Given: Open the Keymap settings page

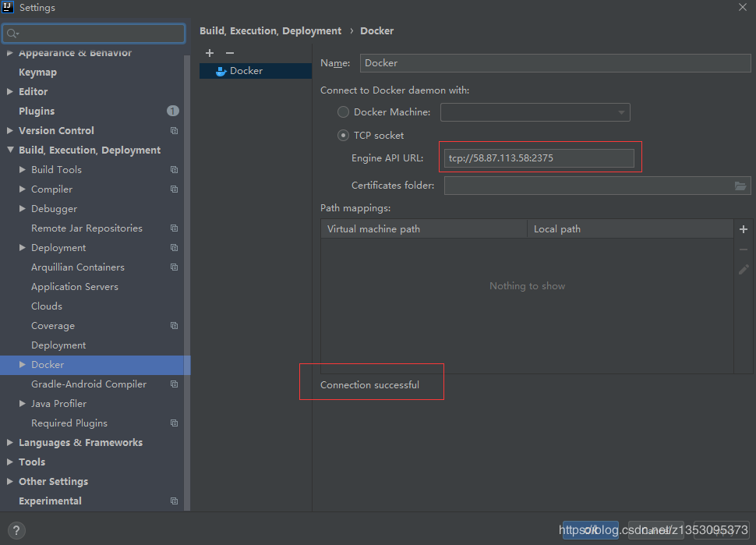Looking at the screenshot, I should [37, 73].
